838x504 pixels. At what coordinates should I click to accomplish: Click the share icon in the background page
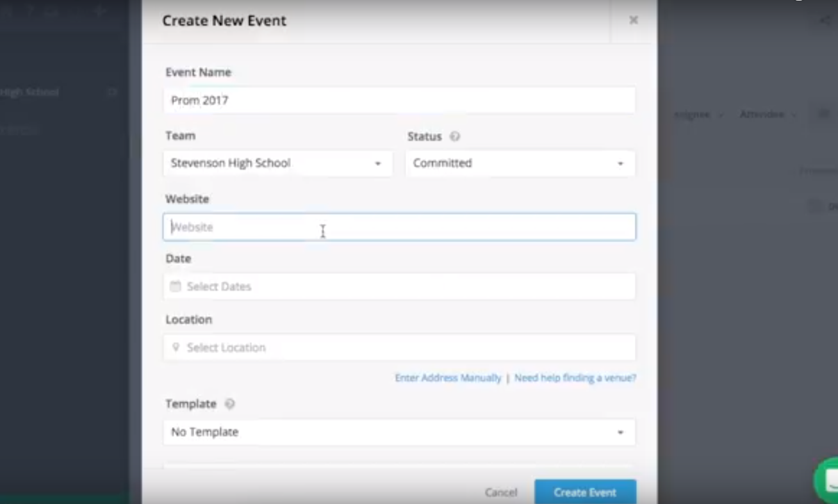tap(825, 20)
